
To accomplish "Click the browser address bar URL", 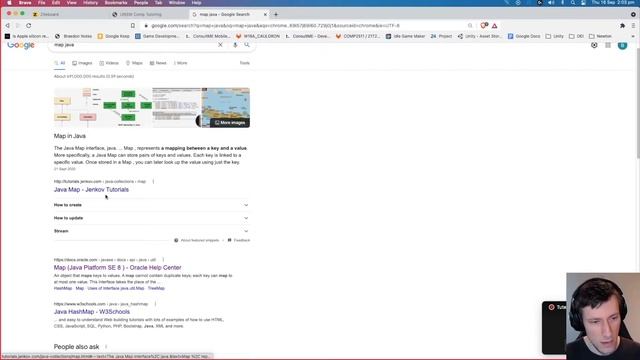I will [x=276, y=26].
